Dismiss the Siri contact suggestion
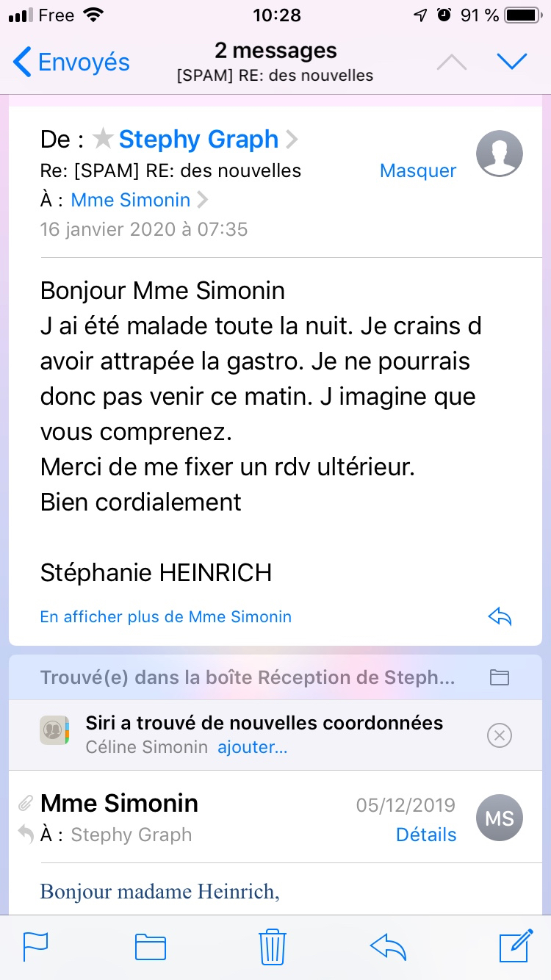Screen dimensions: 551x980 pyautogui.click(x=500, y=735)
